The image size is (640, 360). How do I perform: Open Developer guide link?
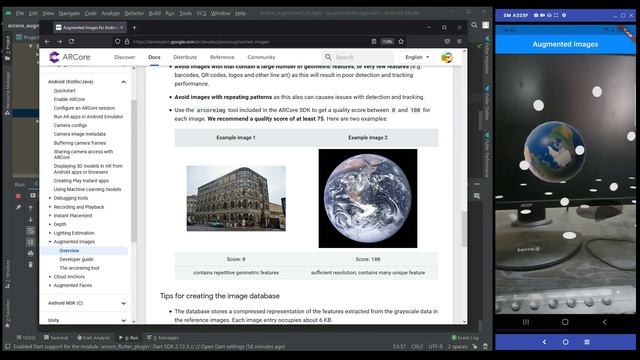click(x=76, y=259)
